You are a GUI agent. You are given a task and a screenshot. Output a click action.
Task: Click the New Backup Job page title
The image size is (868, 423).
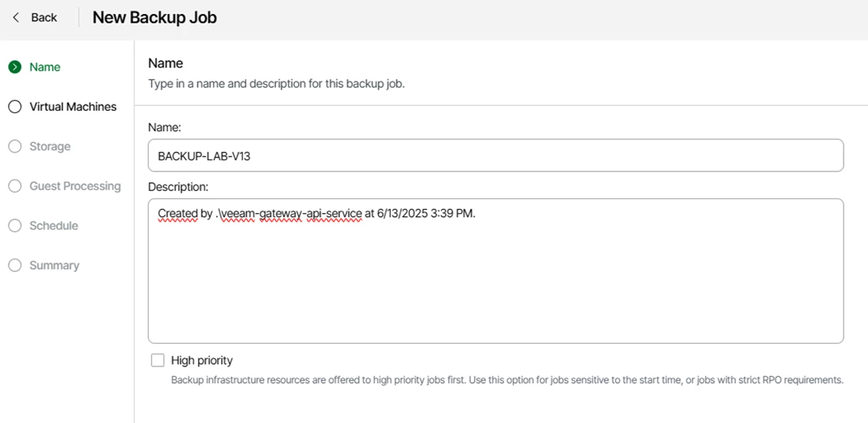pos(154,18)
